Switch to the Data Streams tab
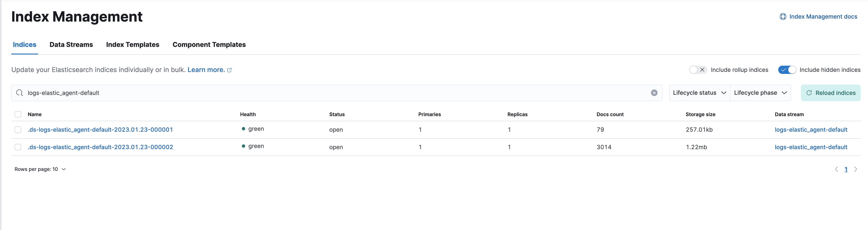The width and height of the screenshot is (868, 230). [x=71, y=44]
